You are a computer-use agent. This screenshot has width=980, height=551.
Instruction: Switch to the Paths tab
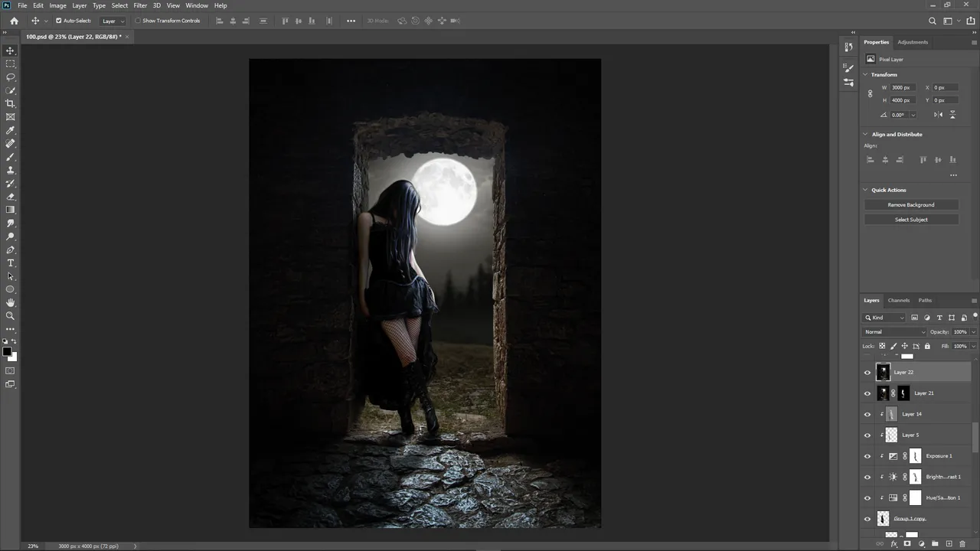(x=925, y=300)
